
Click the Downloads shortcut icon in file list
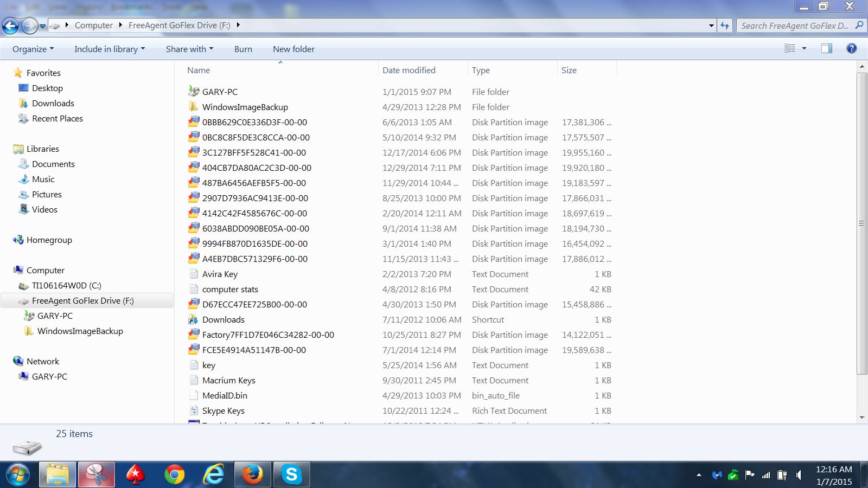(194, 319)
